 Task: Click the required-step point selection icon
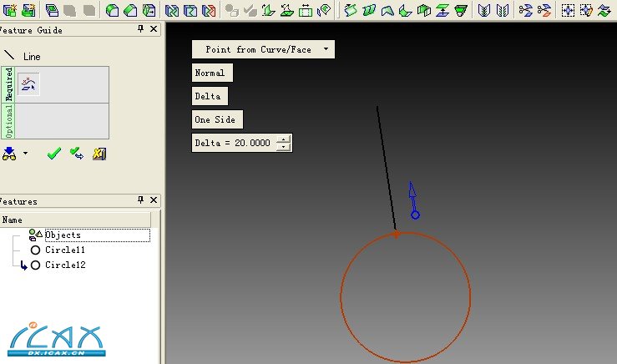pyautogui.click(x=28, y=83)
